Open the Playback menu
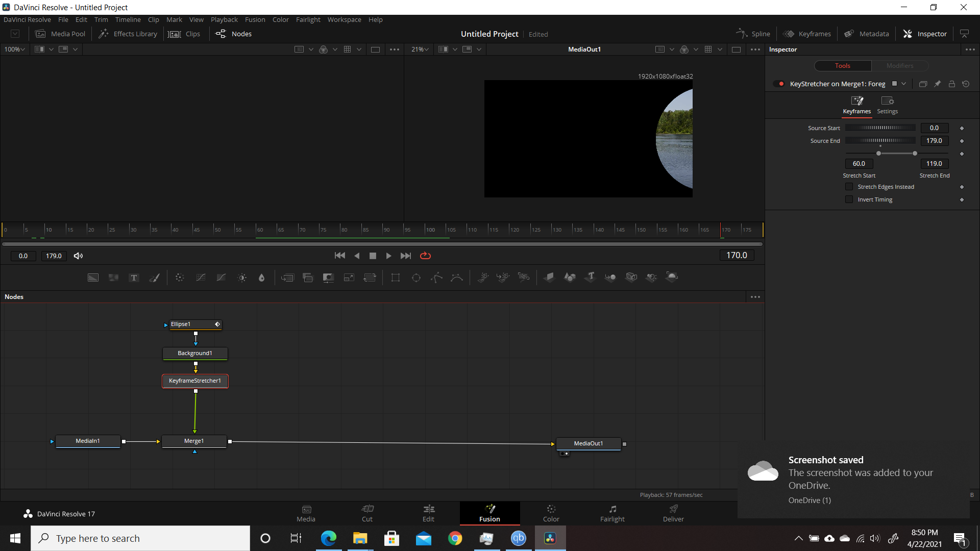This screenshot has height=551, width=980. (224, 20)
